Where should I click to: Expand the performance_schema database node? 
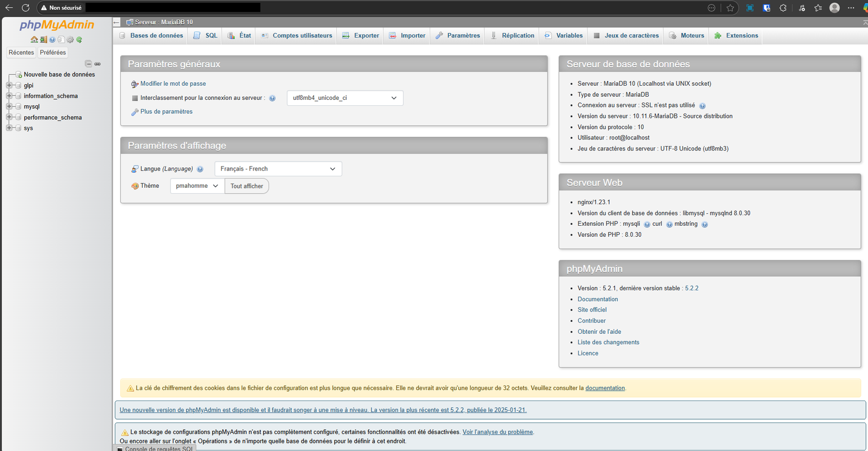tap(9, 117)
